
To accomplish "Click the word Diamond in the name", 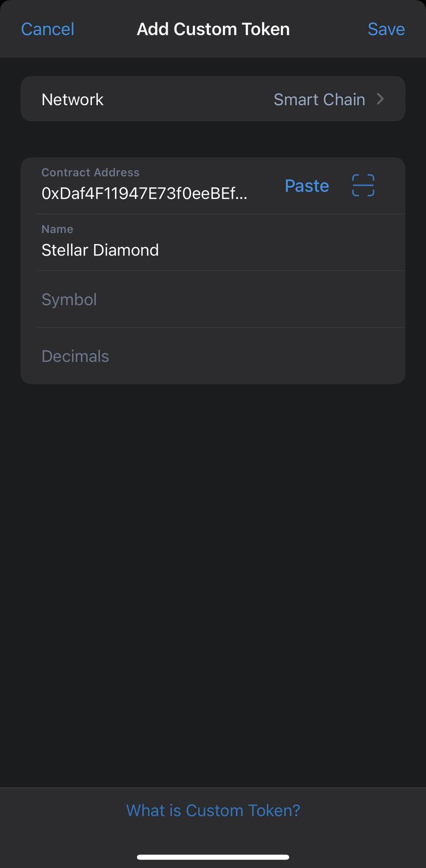I will [x=126, y=250].
